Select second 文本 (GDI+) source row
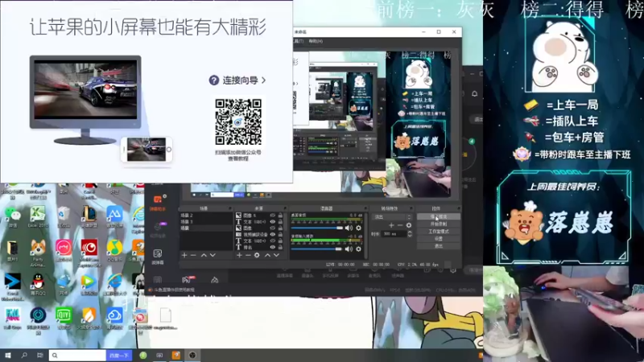Viewport: 644px width, 362px height. (x=259, y=241)
